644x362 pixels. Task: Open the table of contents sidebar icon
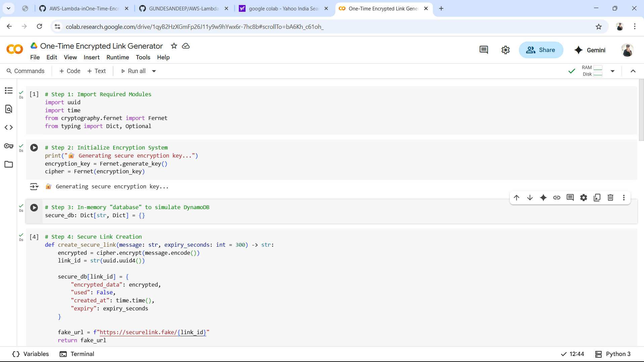9,90
